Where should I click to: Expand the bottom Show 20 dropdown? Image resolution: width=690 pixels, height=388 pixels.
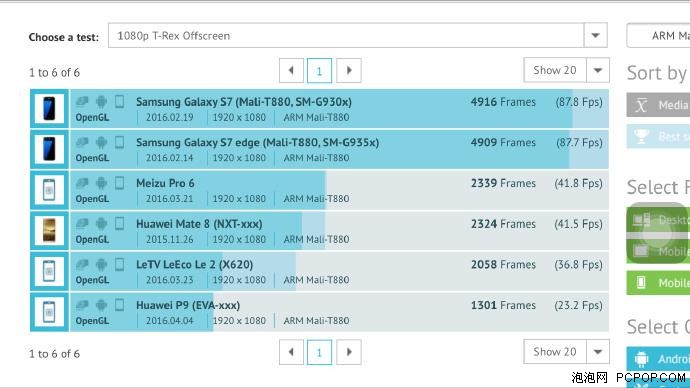(x=598, y=351)
